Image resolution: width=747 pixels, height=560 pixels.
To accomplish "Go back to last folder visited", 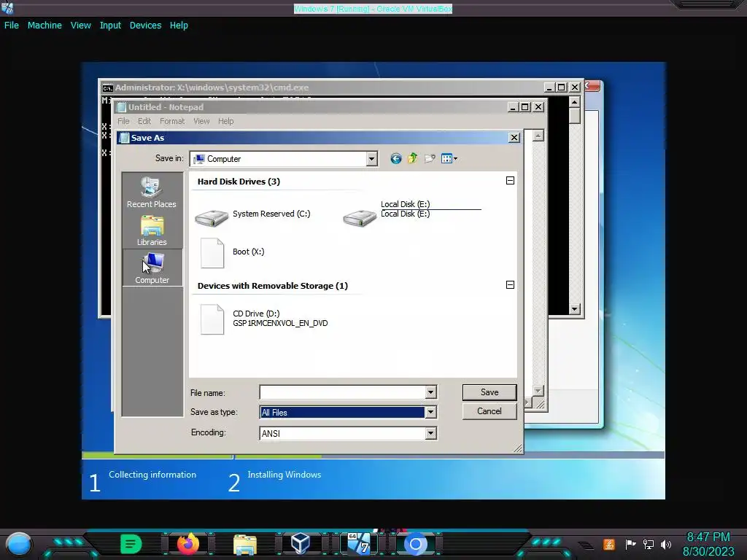I will [x=396, y=158].
